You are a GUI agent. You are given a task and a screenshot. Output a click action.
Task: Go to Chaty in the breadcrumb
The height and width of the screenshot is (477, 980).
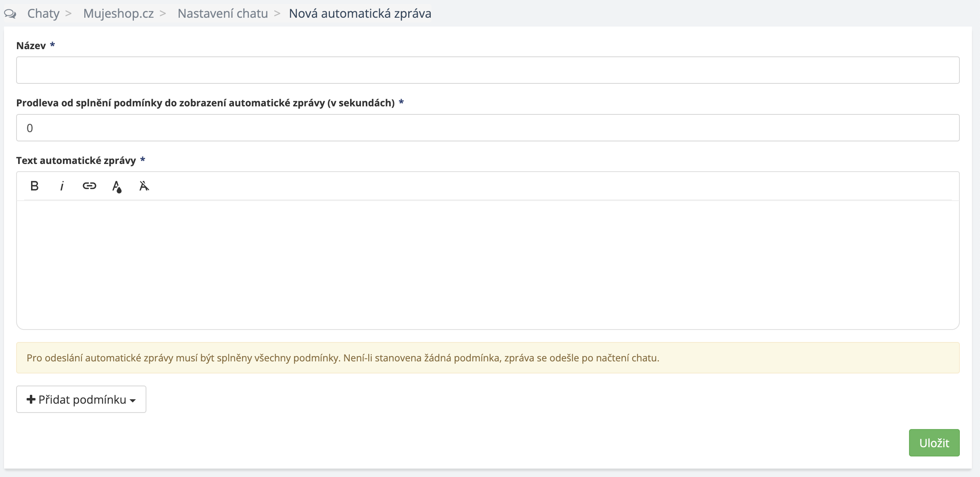coord(43,14)
